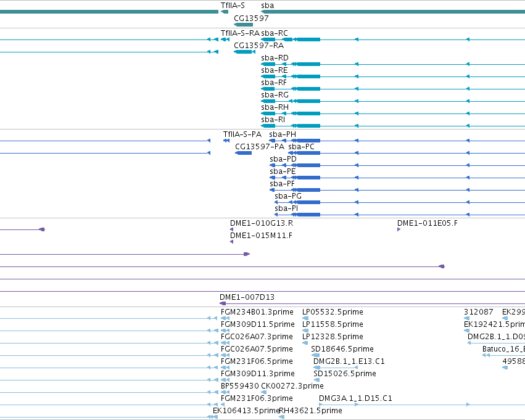Click the DME1-015M11.F arrow marker
This screenshot has width=525, height=420.
(232, 242)
